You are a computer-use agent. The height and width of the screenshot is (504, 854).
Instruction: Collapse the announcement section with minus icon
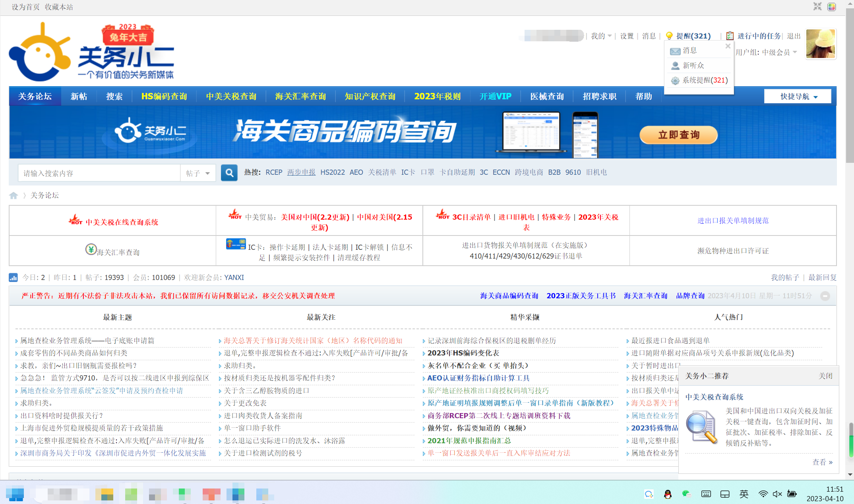tap(825, 296)
